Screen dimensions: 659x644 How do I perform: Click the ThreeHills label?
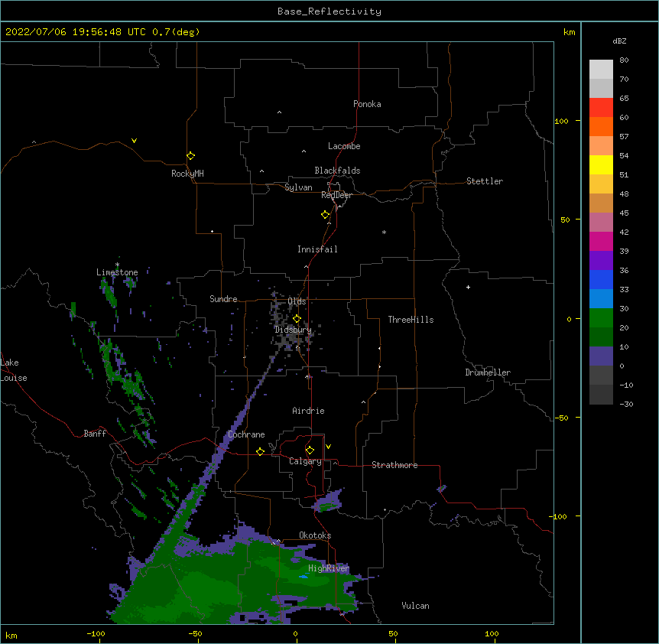click(x=411, y=320)
